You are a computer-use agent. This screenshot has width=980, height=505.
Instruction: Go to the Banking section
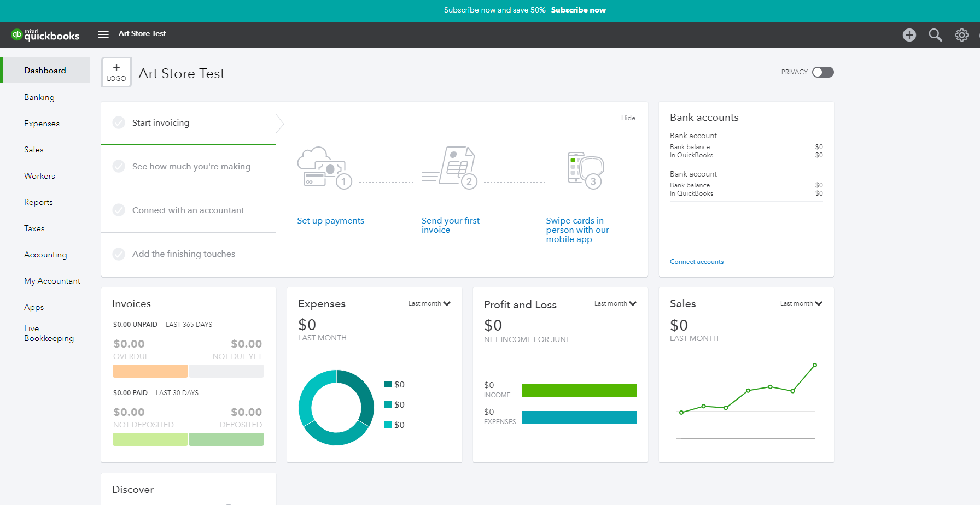pos(39,97)
